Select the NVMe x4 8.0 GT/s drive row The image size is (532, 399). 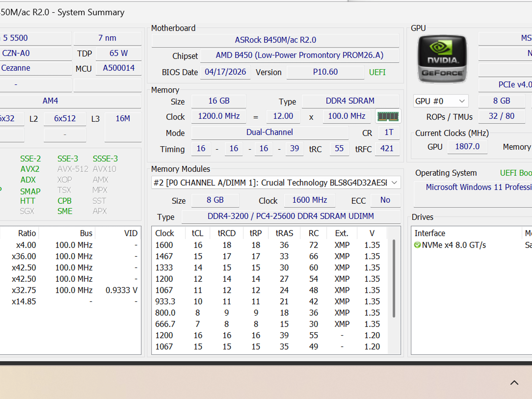point(472,245)
